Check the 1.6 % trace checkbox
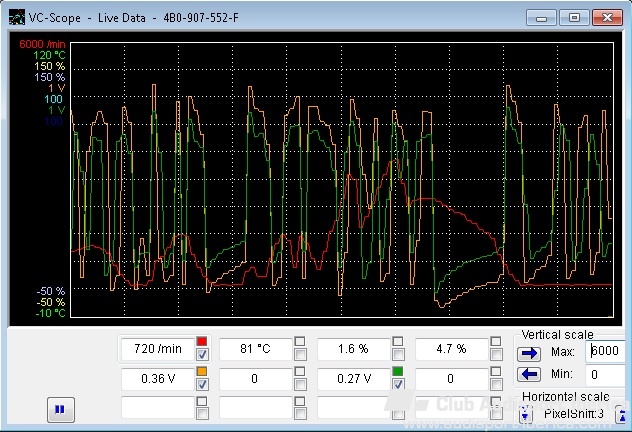The height and width of the screenshot is (432, 632). [x=398, y=355]
